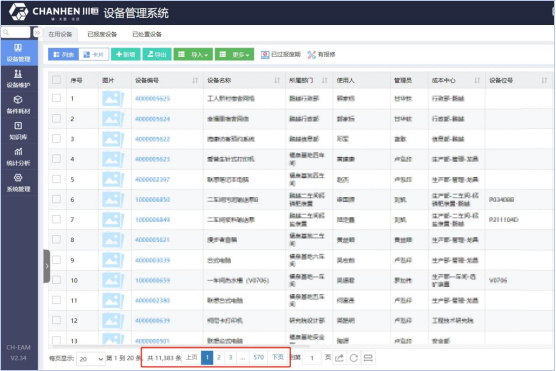
Task: Open 统计分析 in the sidebar
Action: 19,157
